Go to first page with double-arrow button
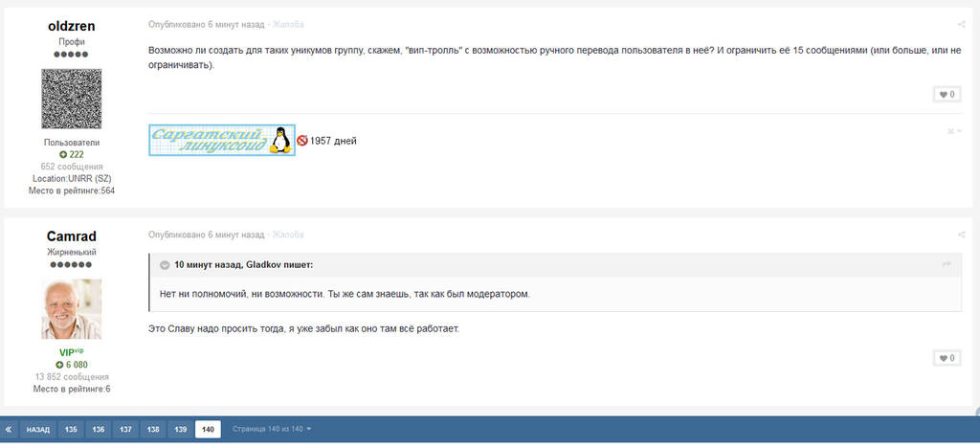Viewport: 980px width, 448px height. point(9,430)
